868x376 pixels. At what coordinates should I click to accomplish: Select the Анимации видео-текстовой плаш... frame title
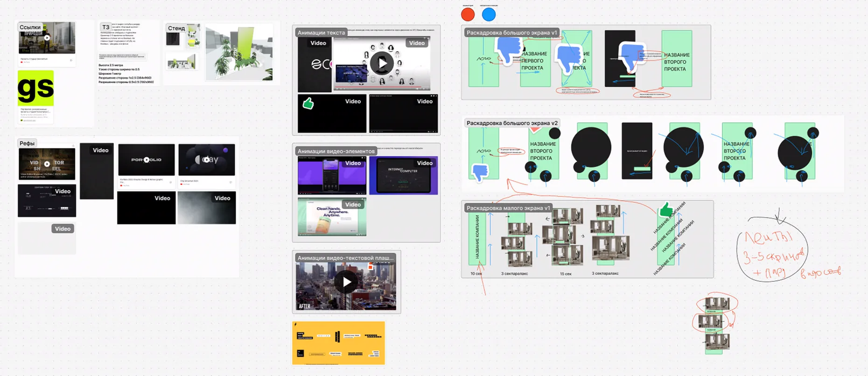[x=345, y=258]
